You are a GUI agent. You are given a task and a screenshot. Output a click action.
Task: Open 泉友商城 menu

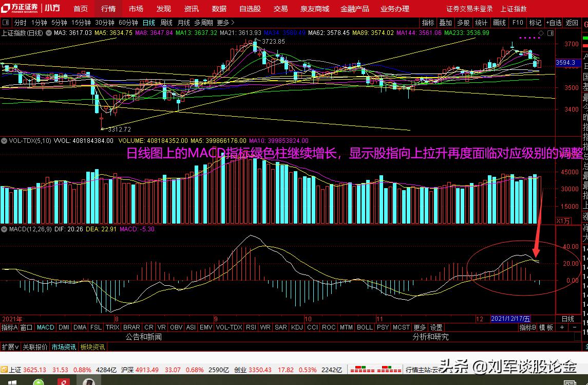pyautogui.click(x=315, y=8)
